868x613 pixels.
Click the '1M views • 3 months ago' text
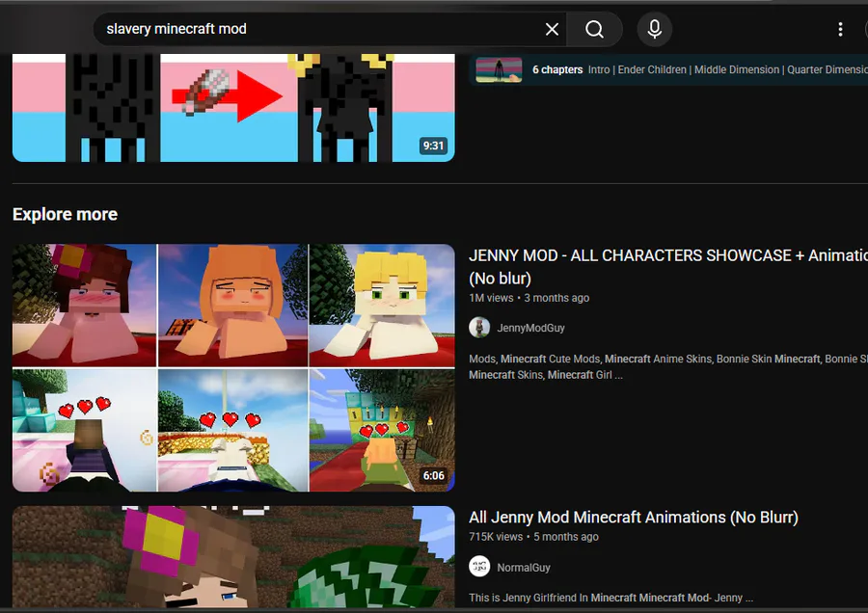click(529, 298)
